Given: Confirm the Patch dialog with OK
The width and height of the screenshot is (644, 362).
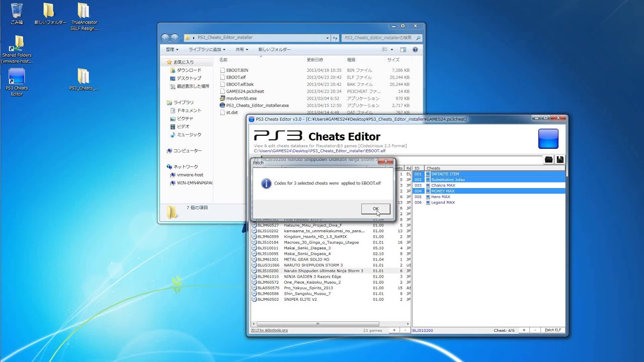Looking at the screenshot, I should [375, 209].
